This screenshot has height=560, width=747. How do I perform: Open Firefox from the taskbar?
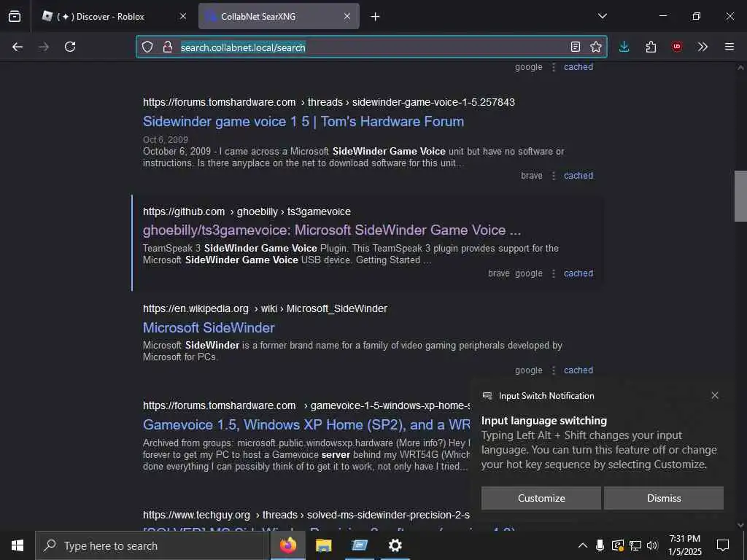[x=287, y=545]
